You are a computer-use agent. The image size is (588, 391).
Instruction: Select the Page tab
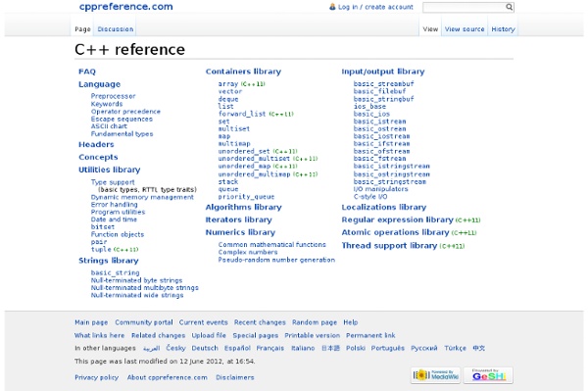click(82, 28)
